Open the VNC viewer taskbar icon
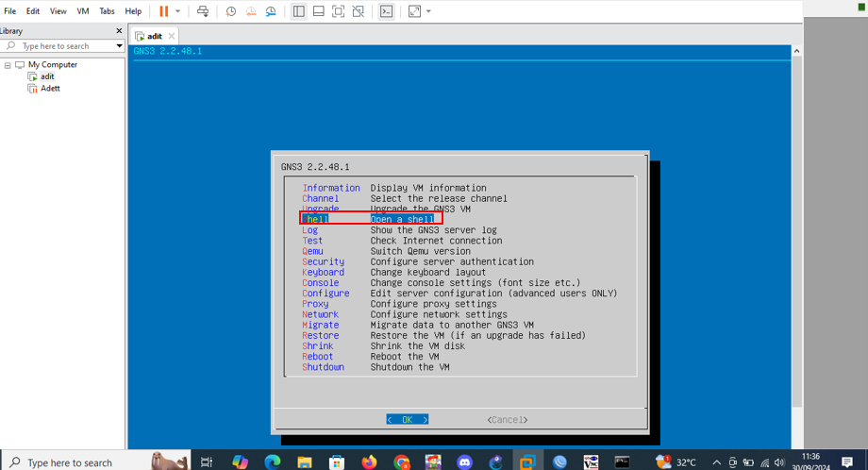The height and width of the screenshot is (470, 868). (591, 462)
